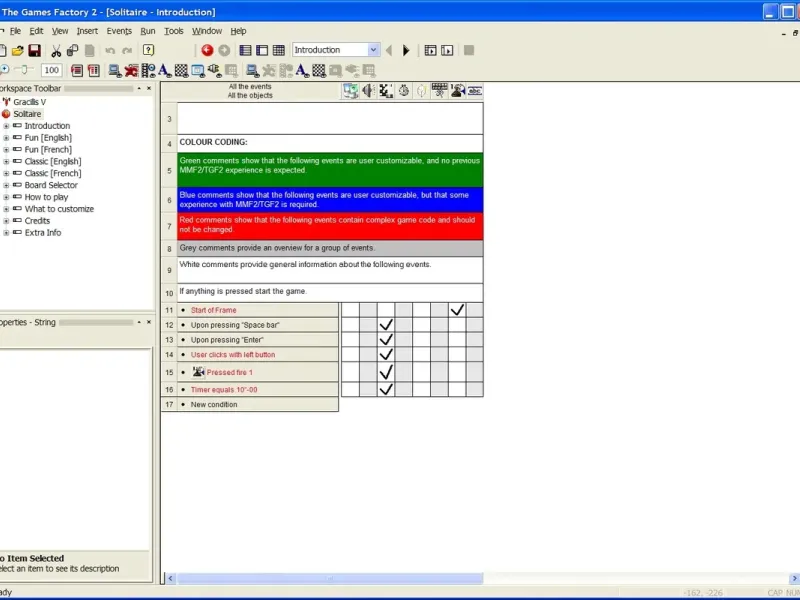This screenshot has height=600, width=800.
Task: Save the application with the floppy disk icon
Action: [35, 51]
